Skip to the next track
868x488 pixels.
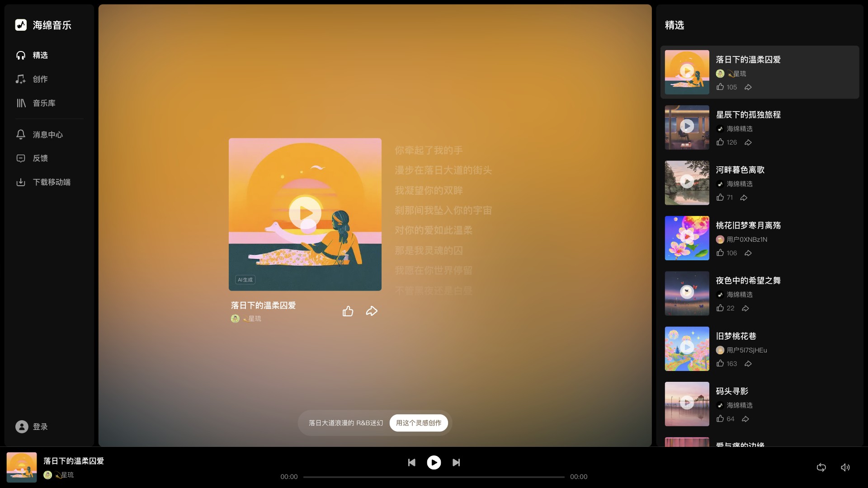pyautogui.click(x=457, y=462)
